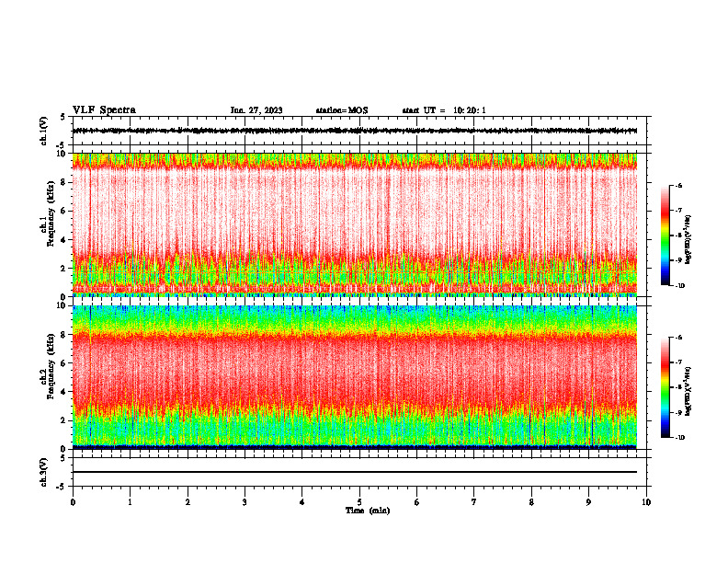Image resolution: width=728 pixels, height=563 pixels.
Task: Click the "7" tick on the time axis
Action: [474, 502]
